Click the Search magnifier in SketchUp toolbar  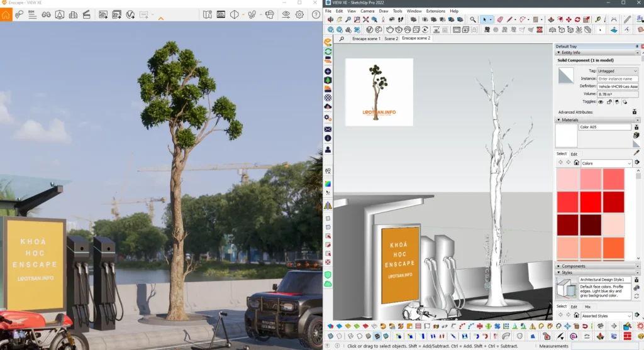(x=473, y=19)
